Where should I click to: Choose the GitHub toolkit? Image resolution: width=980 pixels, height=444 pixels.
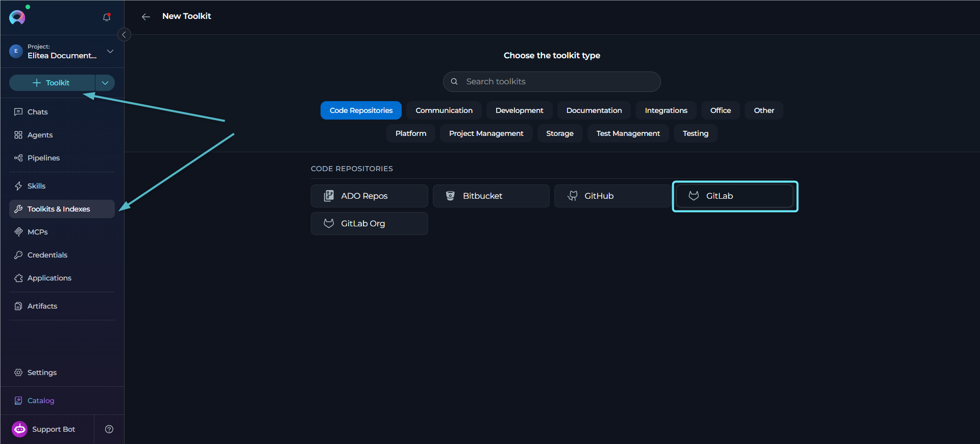613,196
